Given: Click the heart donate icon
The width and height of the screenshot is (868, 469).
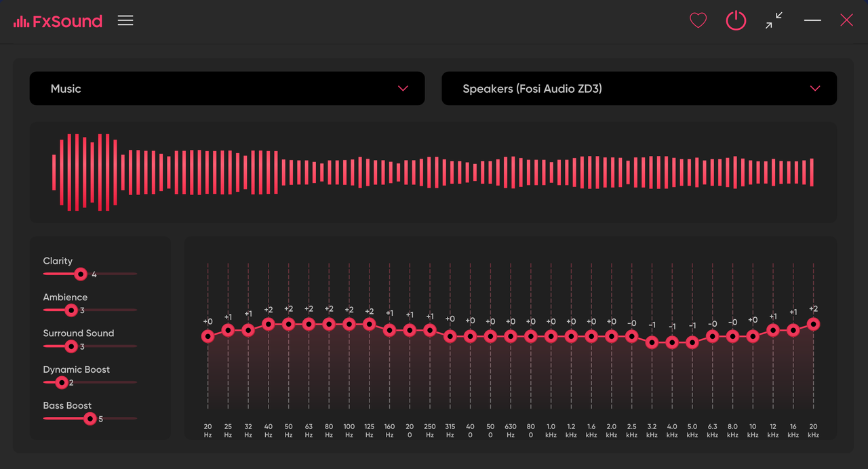Looking at the screenshot, I should (698, 21).
